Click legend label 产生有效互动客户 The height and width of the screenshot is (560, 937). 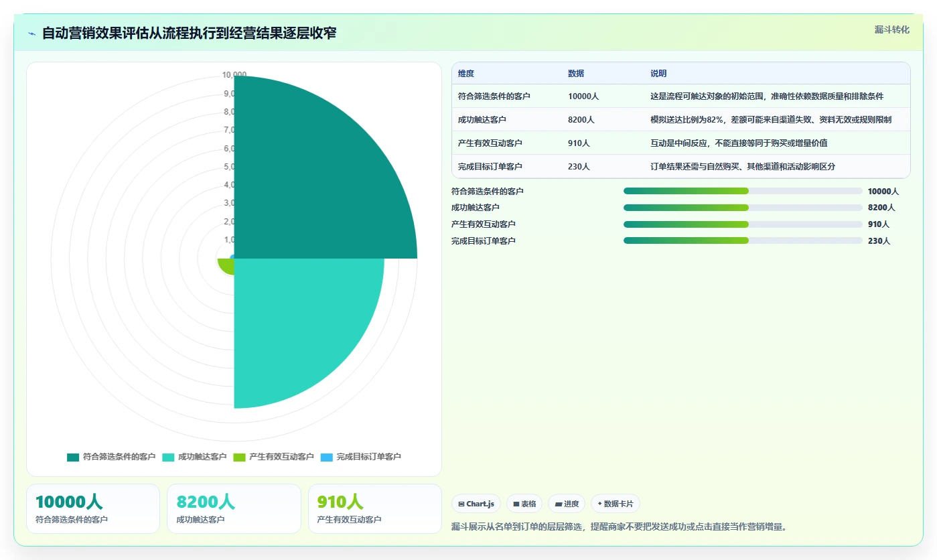[x=281, y=457]
